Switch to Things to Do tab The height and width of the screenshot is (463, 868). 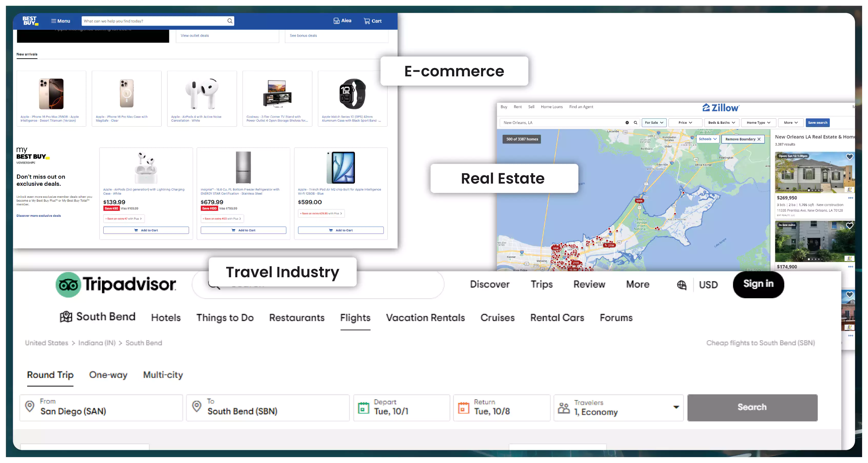[225, 318]
